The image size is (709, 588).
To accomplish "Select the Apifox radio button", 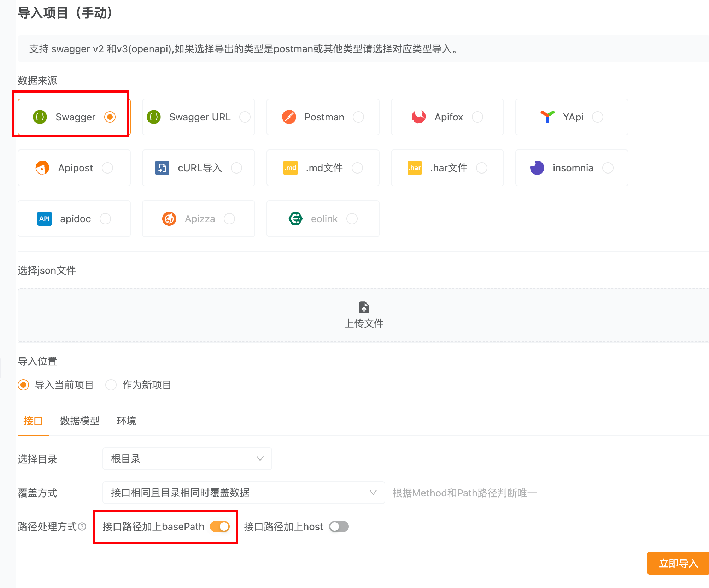I will [x=477, y=117].
